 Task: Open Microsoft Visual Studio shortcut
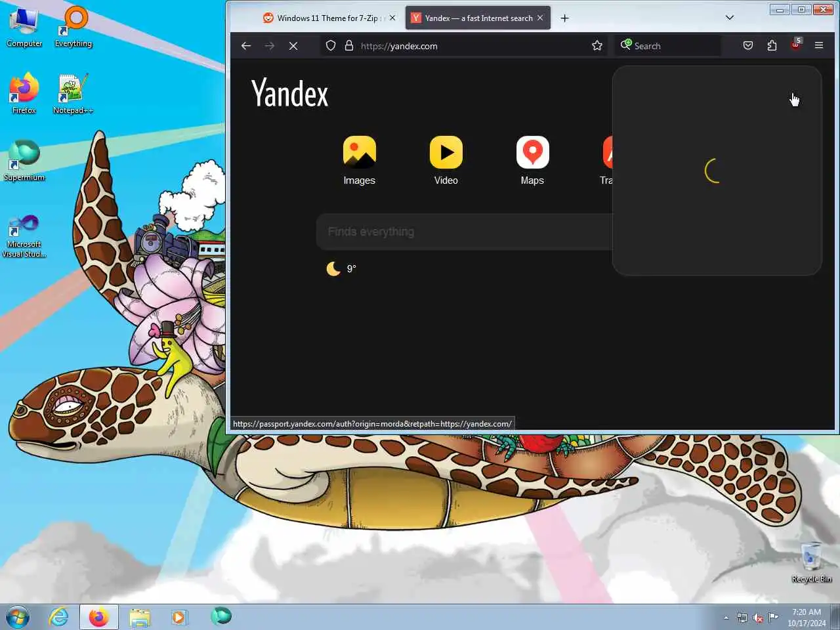click(24, 236)
